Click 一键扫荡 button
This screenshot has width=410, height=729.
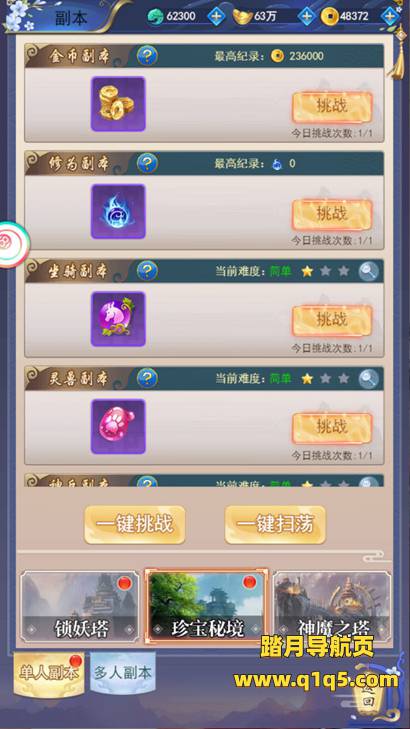275,525
